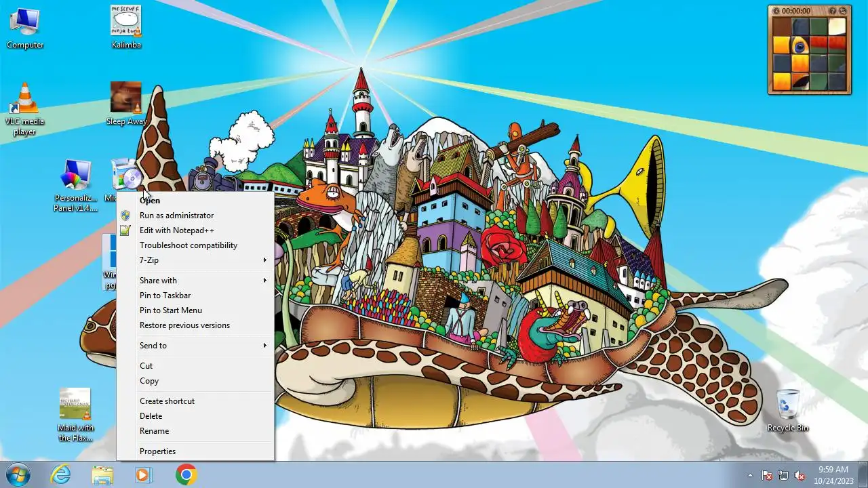
Task: Choose Copy from the context menu
Action: point(195,381)
